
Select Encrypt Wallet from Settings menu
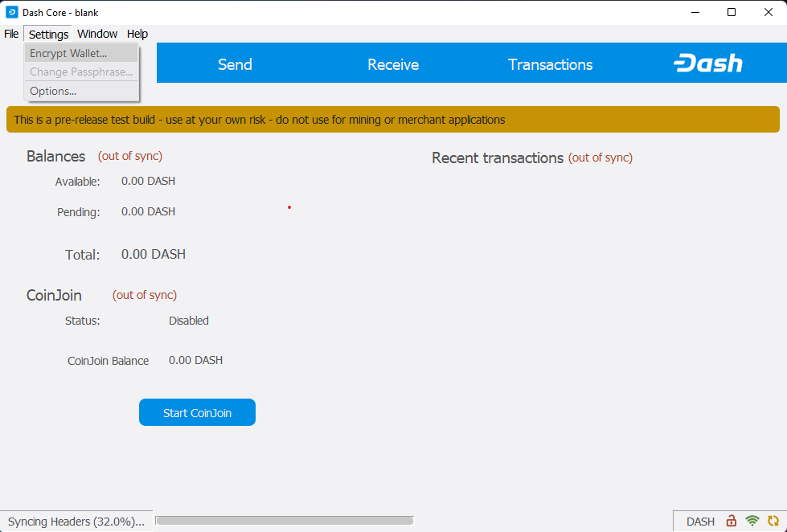coord(68,53)
